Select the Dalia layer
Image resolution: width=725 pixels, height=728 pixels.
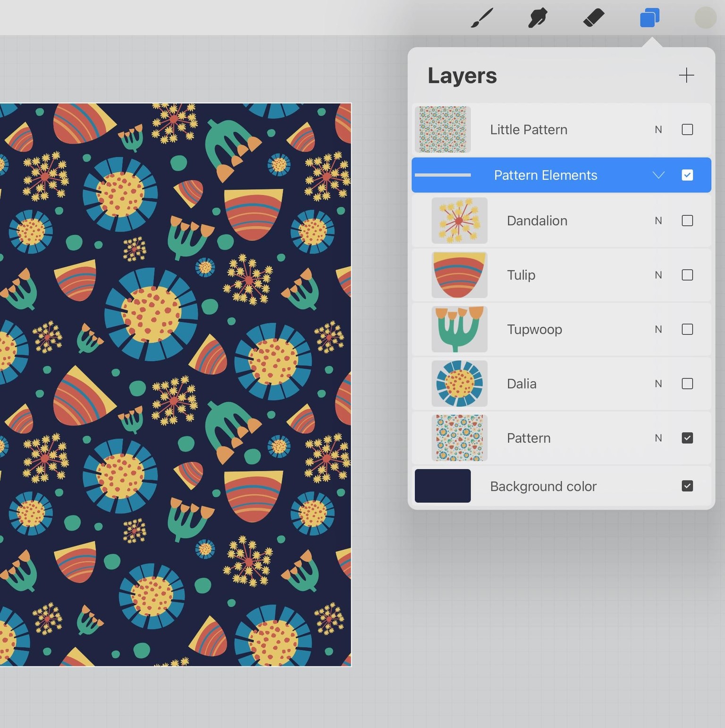pos(561,384)
